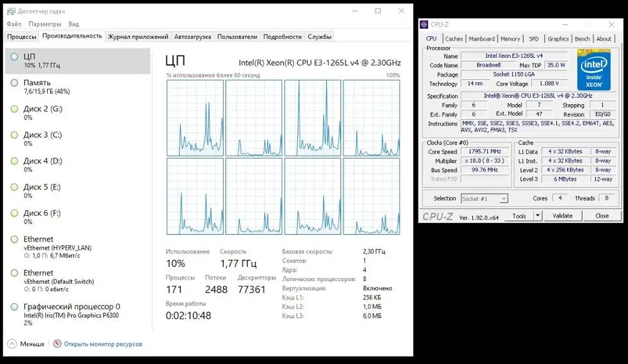Click the Диск 6 (F:) circle icon

click(x=14, y=213)
